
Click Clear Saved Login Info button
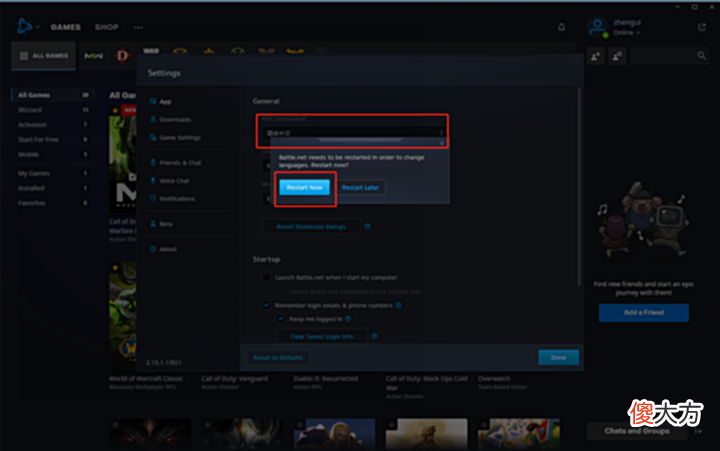point(321,336)
